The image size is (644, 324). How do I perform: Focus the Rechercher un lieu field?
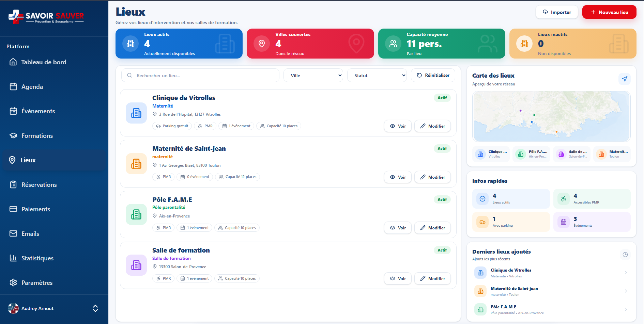tap(200, 76)
